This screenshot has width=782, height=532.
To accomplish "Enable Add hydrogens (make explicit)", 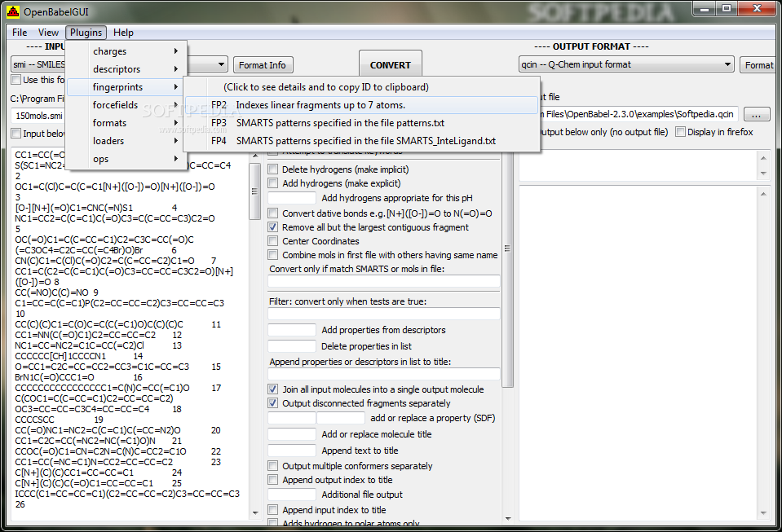I will pos(273,183).
